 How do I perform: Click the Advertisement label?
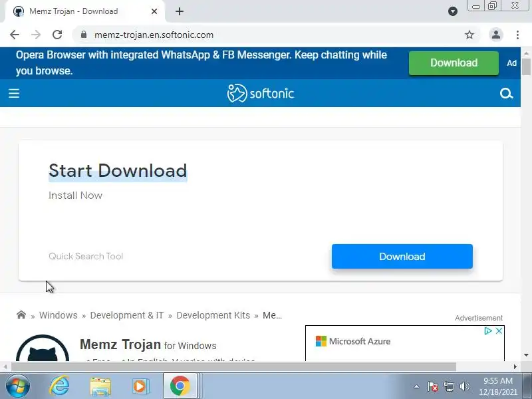479,318
